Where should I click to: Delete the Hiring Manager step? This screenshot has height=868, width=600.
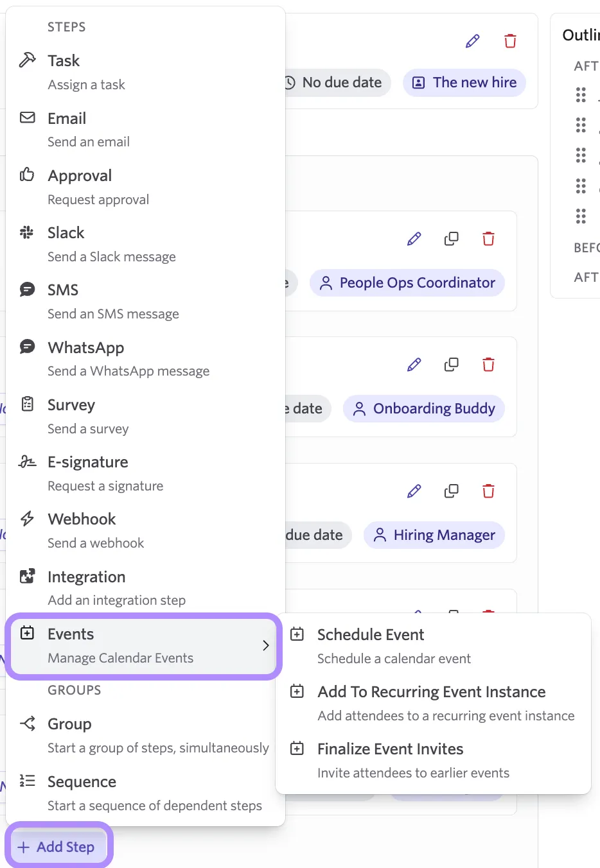[x=489, y=491]
